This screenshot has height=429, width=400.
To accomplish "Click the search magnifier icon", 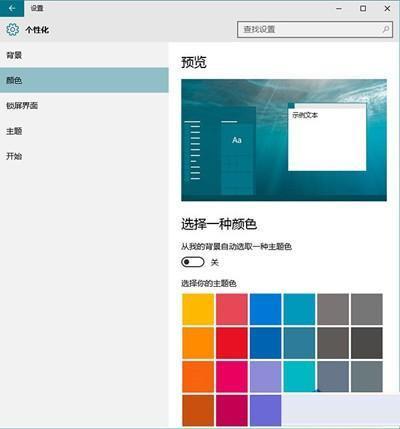I will pos(386,29).
